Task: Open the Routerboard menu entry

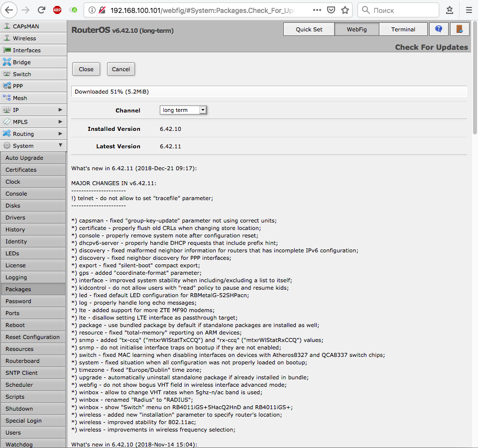Action: pyautogui.click(x=33, y=361)
